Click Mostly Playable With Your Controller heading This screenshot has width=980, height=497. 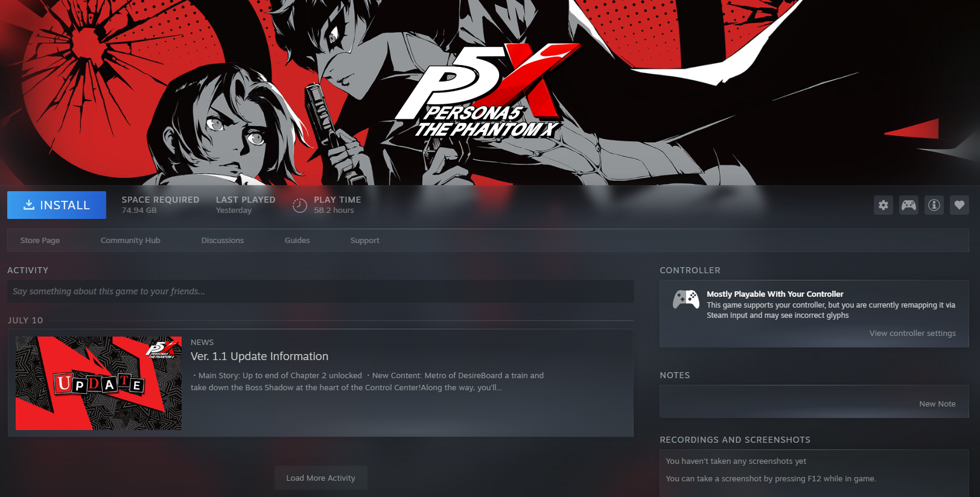[x=775, y=294]
